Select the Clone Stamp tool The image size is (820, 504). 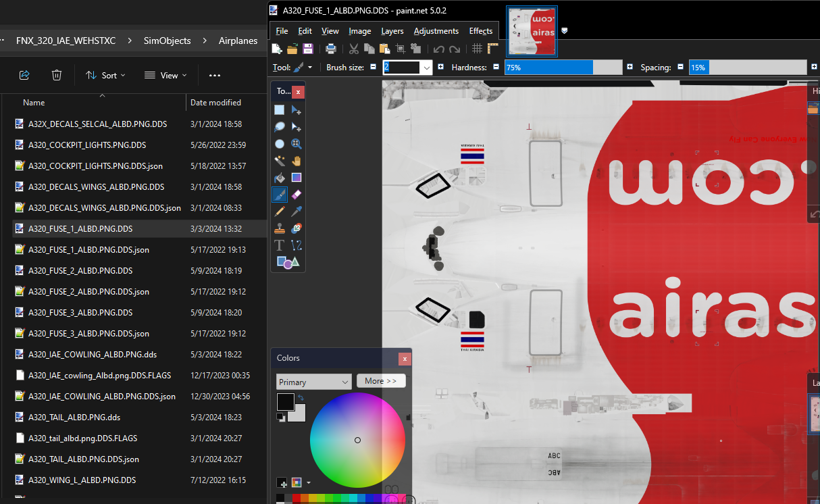(280, 228)
